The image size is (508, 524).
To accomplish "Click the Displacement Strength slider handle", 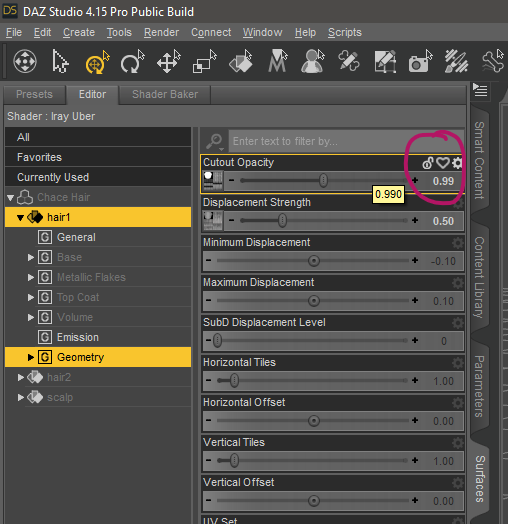I will point(282,221).
